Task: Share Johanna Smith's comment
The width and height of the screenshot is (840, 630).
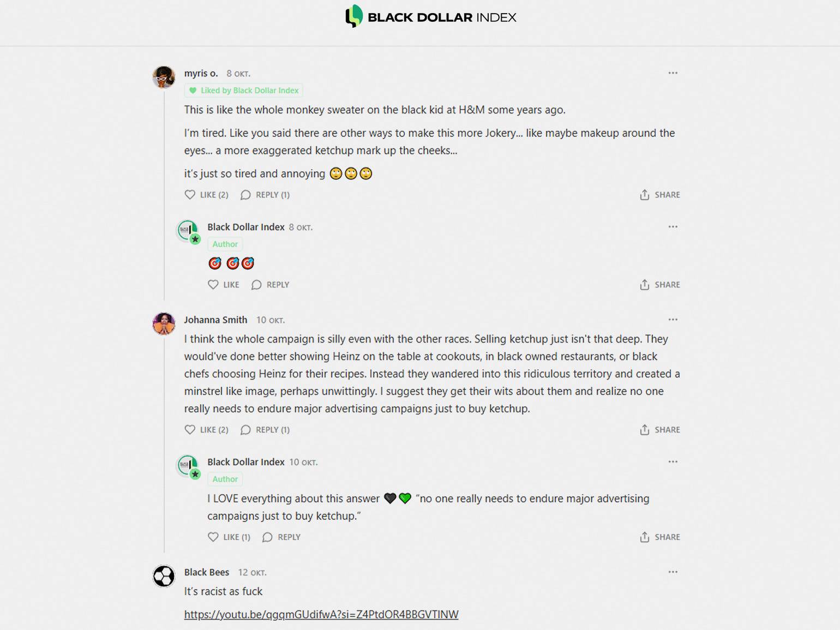Action: (x=659, y=430)
